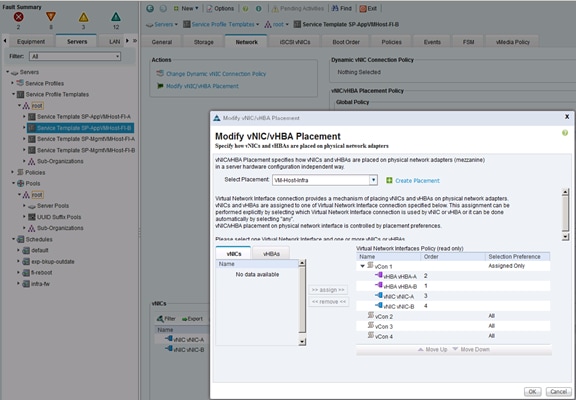Image resolution: width=576 pixels, height=400 pixels.
Task: Click Export in the vNICs panel
Action: (x=192, y=319)
